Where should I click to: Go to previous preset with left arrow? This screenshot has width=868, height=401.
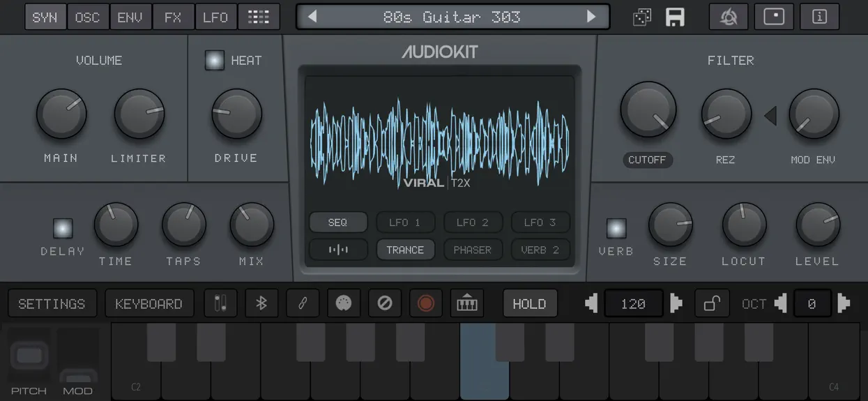point(312,17)
